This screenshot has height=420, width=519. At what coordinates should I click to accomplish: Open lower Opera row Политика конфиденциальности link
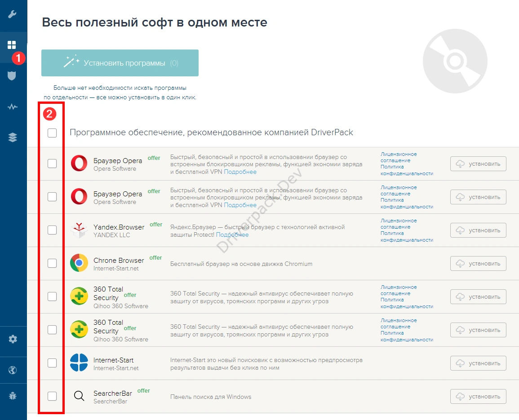point(407,203)
